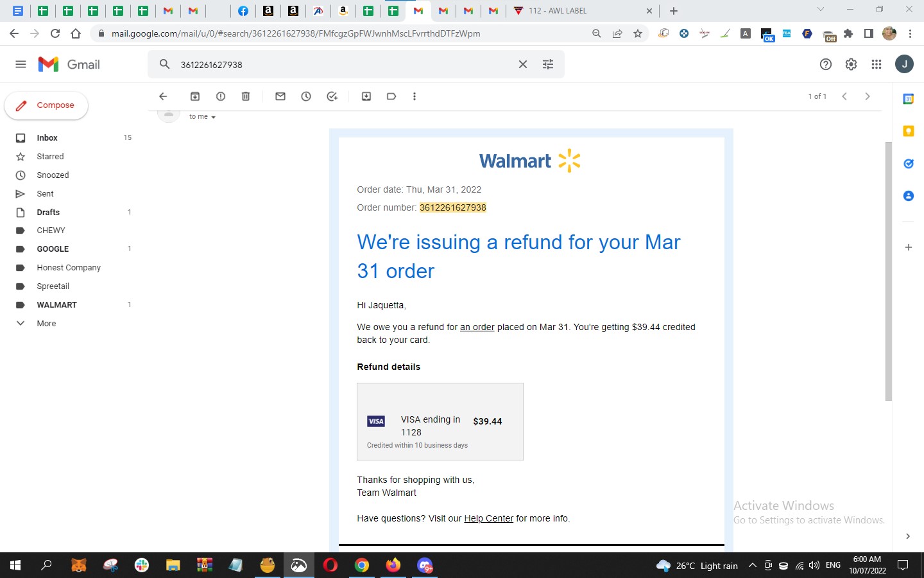
Task: Open Gmail Support help icon
Action: click(x=826, y=64)
